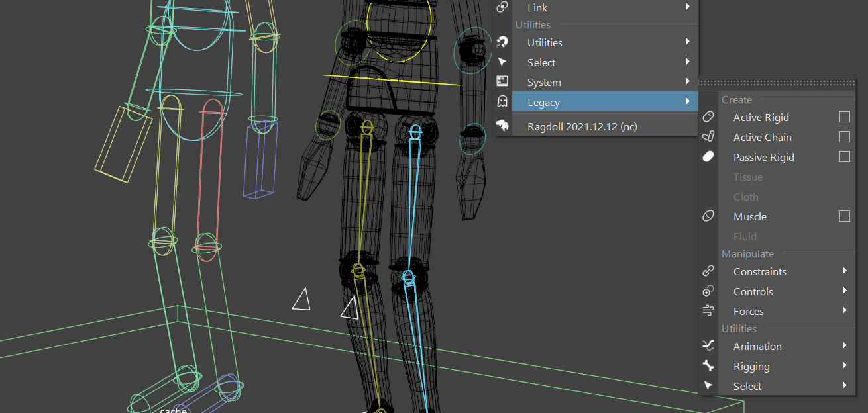This screenshot has height=413, width=868.
Task: Click the Muscle icon in submenu
Action: [x=708, y=216]
